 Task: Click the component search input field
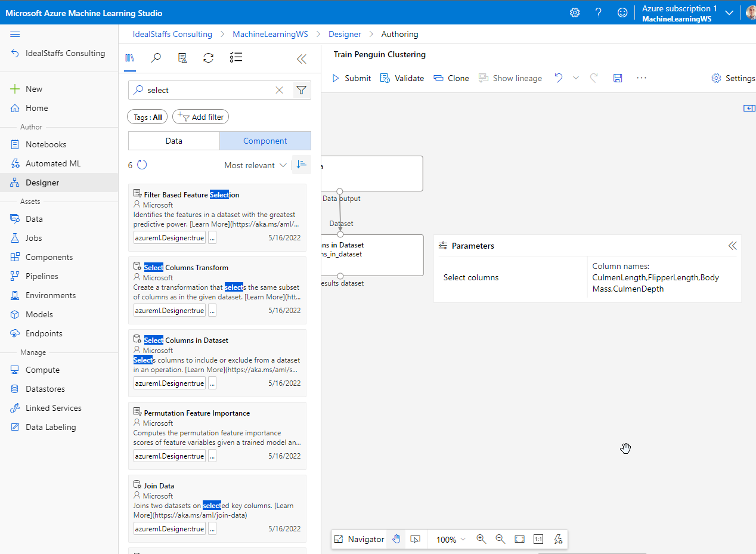click(x=209, y=90)
